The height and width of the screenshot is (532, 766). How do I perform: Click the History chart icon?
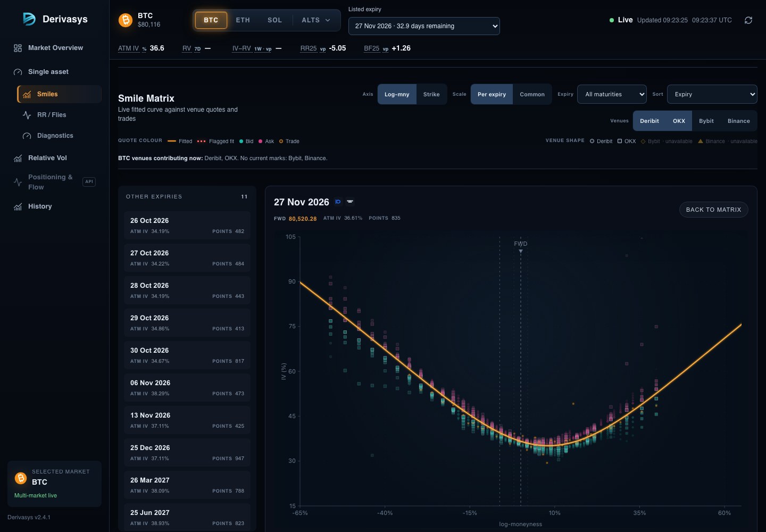[18, 206]
